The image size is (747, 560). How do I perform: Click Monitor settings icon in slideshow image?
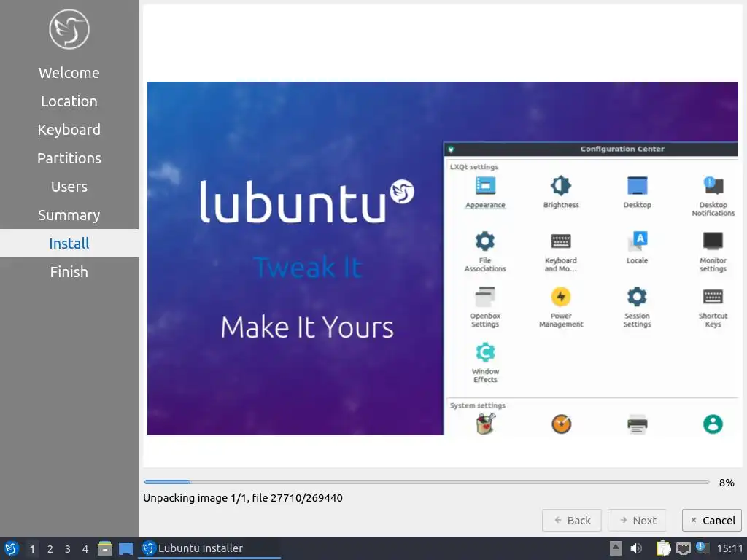click(x=713, y=241)
